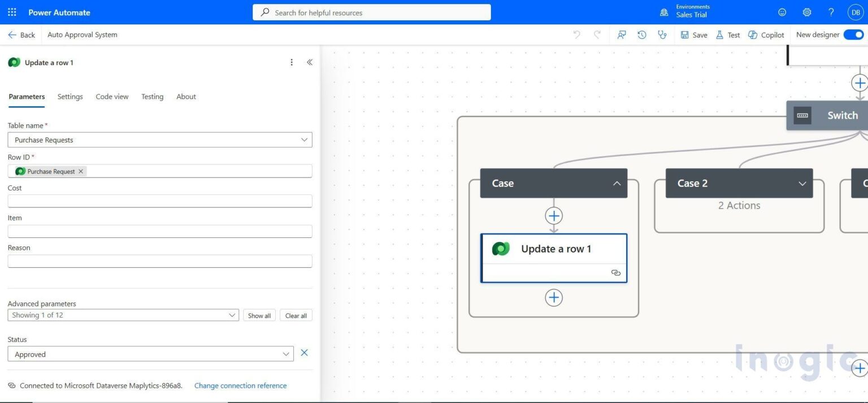Image resolution: width=868 pixels, height=403 pixels.
Task: Open the Update a row 1 more options menu
Action: tap(292, 62)
